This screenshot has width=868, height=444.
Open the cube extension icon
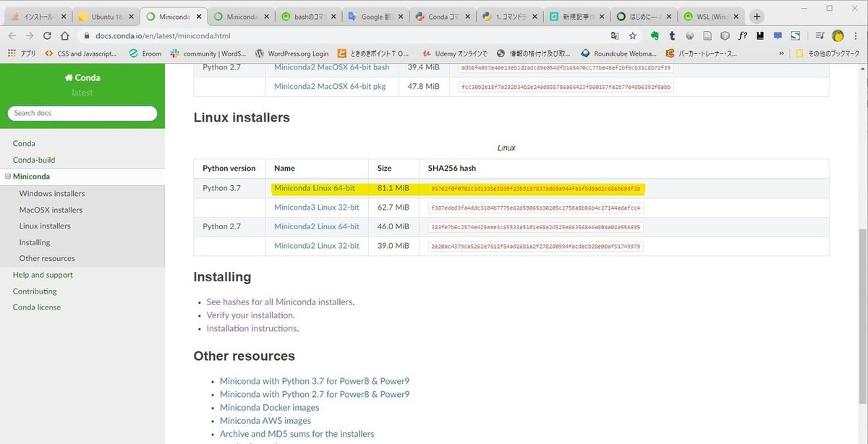pos(725,35)
